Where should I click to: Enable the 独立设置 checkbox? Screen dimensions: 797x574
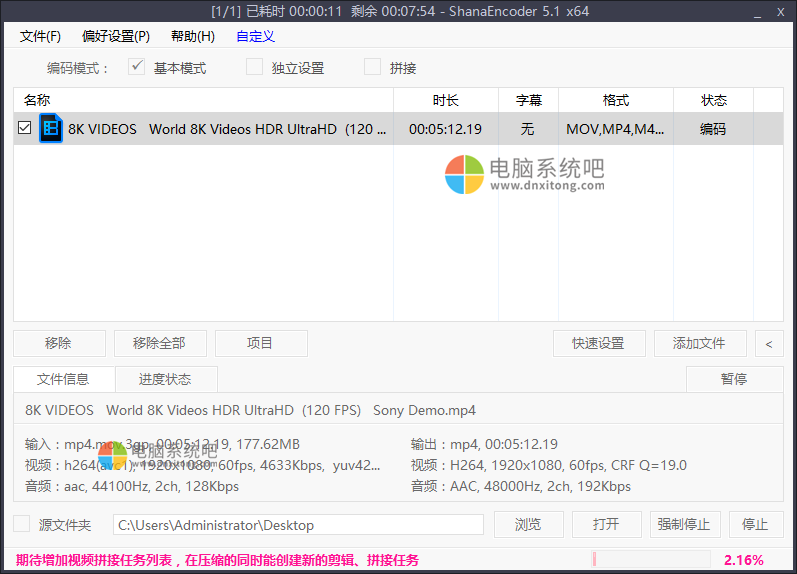coord(254,67)
